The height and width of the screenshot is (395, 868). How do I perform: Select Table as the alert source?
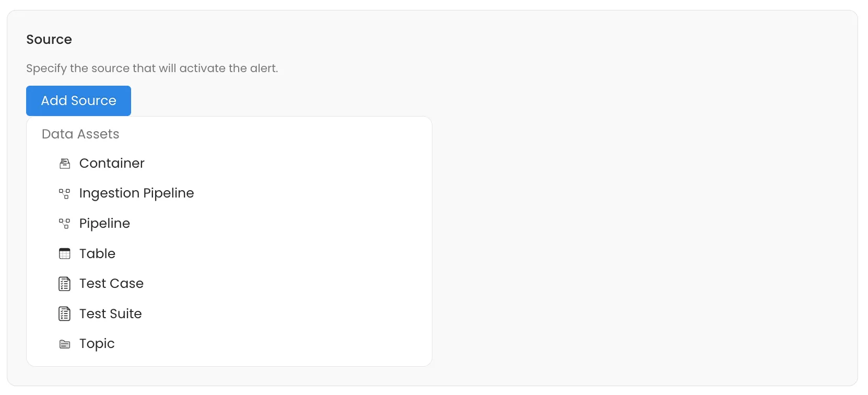(x=97, y=253)
